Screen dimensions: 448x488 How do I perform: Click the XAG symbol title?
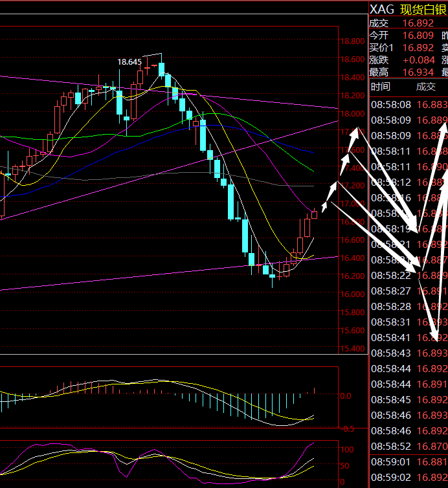(x=381, y=9)
